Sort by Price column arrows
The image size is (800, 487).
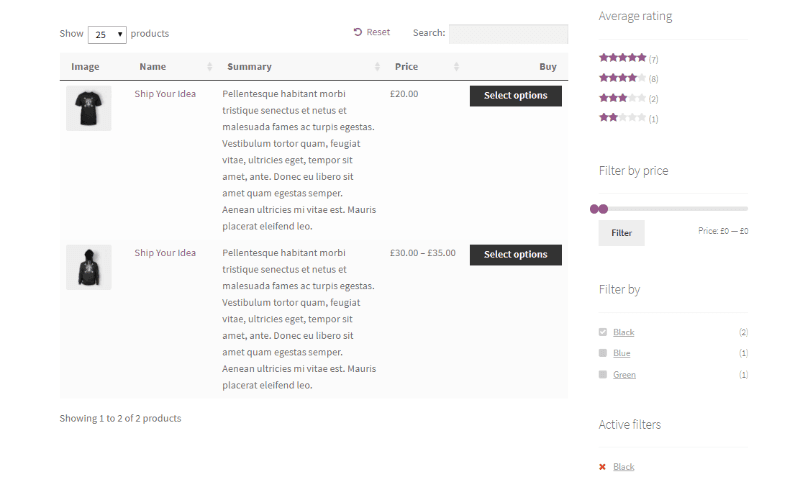(x=456, y=67)
